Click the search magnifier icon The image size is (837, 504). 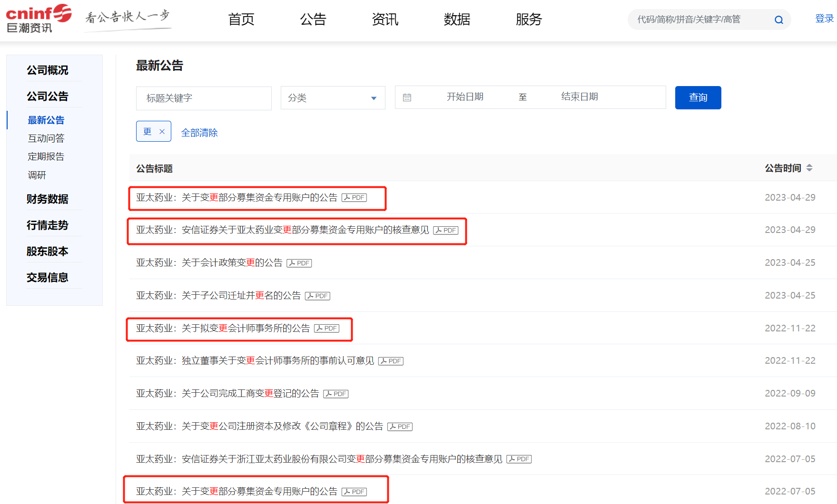(778, 20)
